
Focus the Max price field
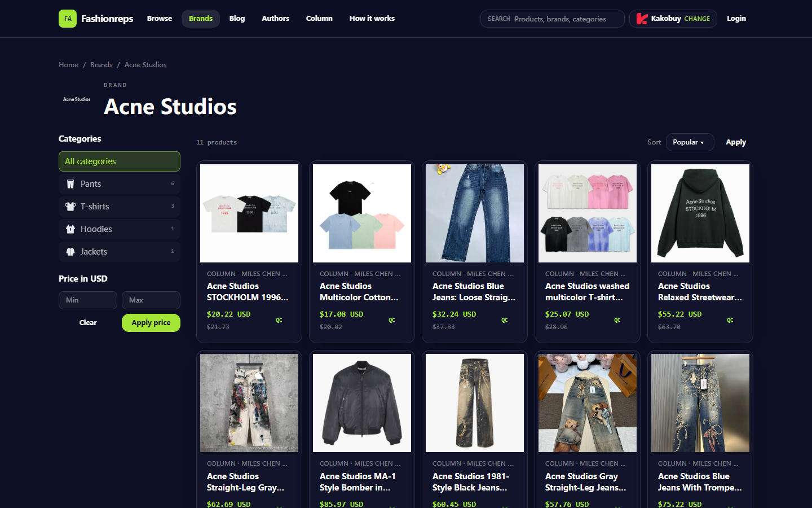click(x=151, y=300)
